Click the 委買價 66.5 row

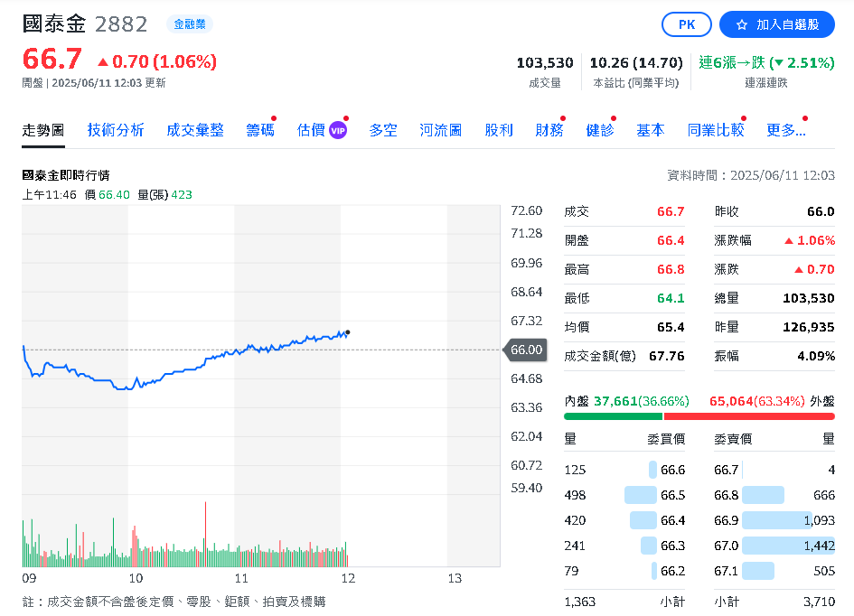624,495
